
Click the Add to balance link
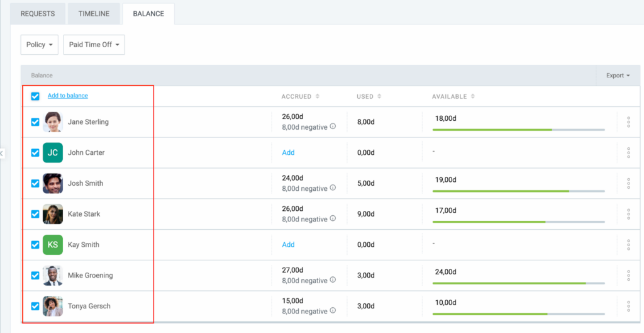(x=68, y=96)
